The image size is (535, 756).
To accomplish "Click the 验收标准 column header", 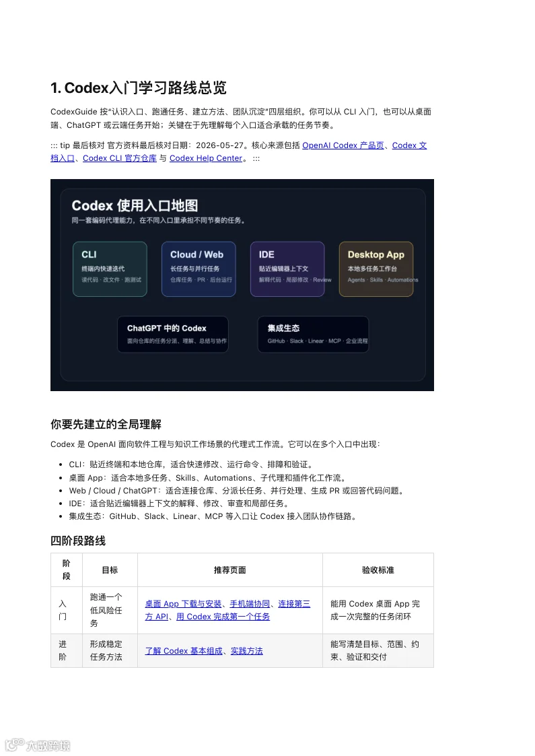I will (x=378, y=570).
